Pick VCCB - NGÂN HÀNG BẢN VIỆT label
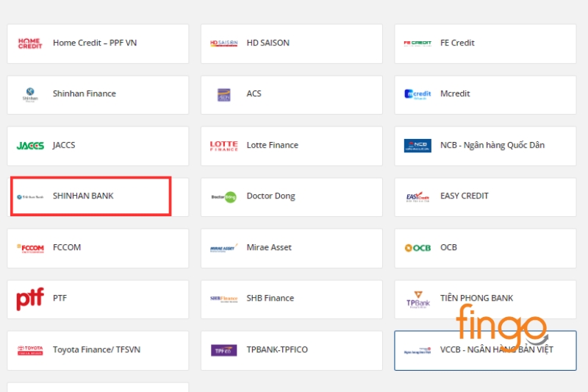This screenshot has height=392, width=588. [x=497, y=349]
